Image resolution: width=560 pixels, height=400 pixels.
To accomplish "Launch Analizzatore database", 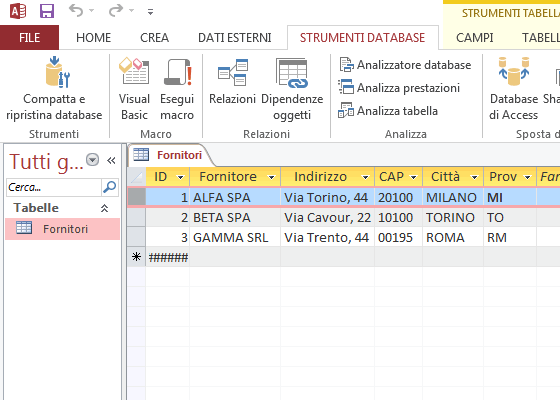I will pyautogui.click(x=405, y=65).
